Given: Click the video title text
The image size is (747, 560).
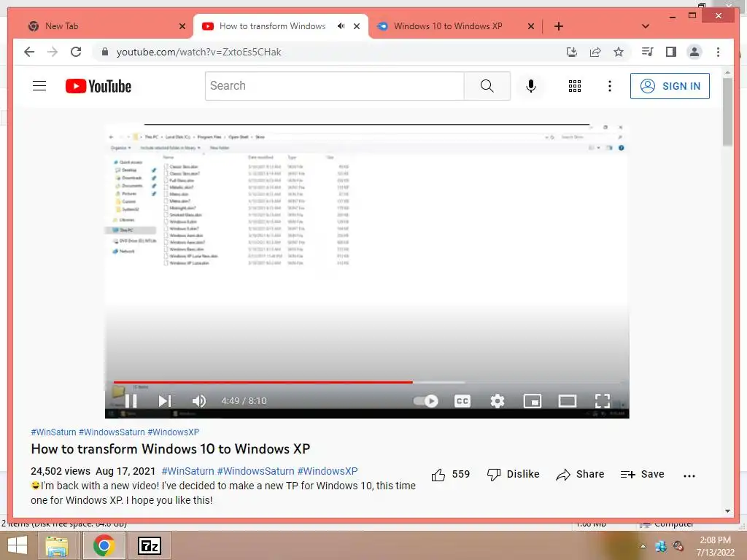Looking at the screenshot, I should tap(171, 449).
